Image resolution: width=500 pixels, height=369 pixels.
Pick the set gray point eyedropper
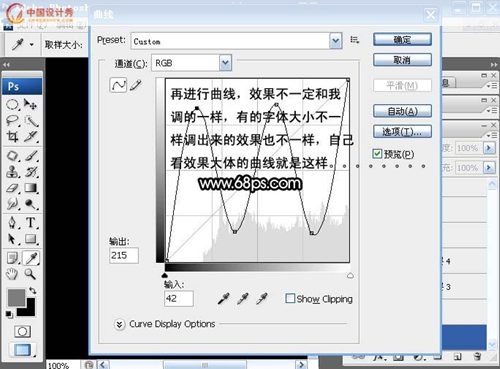pyautogui.click(x=243, y=298)
